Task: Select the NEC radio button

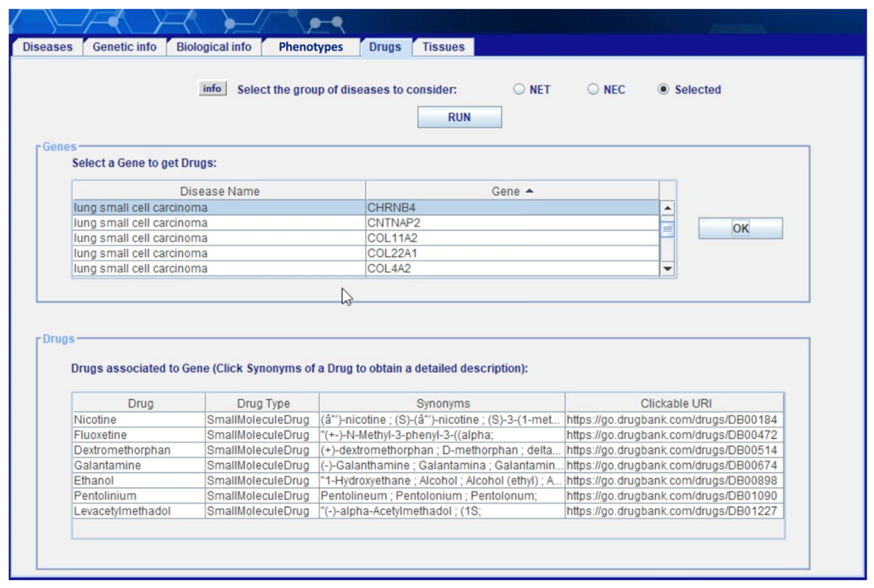Action: pyautogui.click(x=593, y=89)
